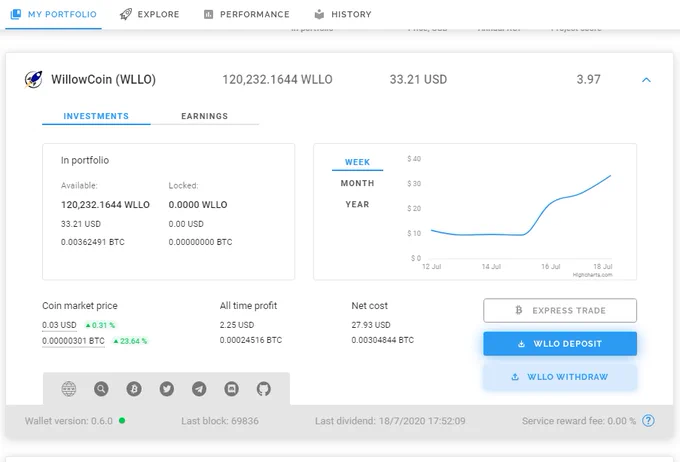Click the 23.64 % BTC change badge
This screenshot has height=462, width=680.
130,341
